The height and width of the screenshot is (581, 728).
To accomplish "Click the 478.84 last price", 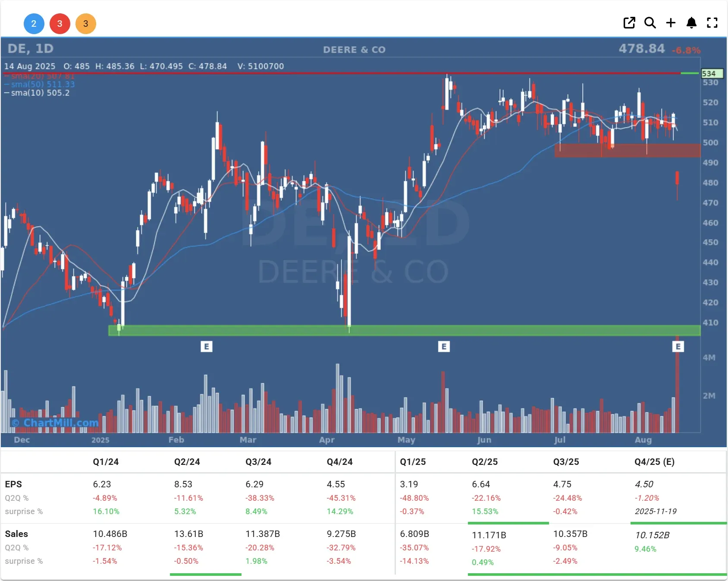I will [x=642, y=49].
